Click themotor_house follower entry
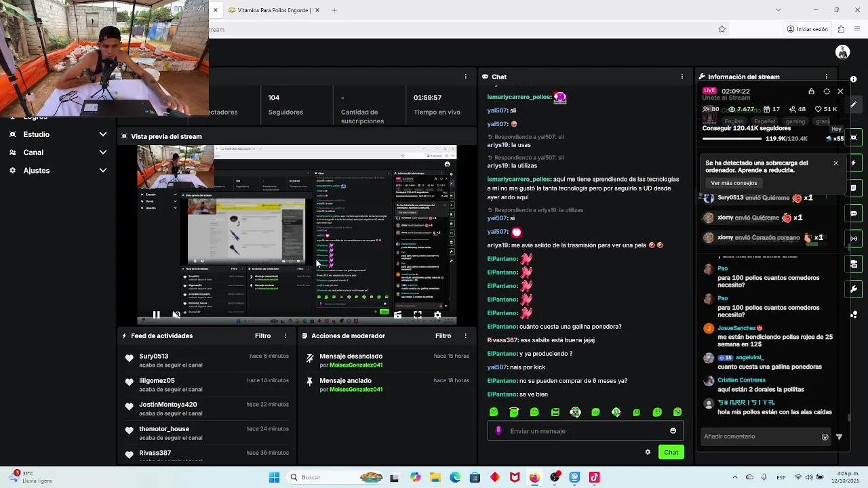 [164, 429]
